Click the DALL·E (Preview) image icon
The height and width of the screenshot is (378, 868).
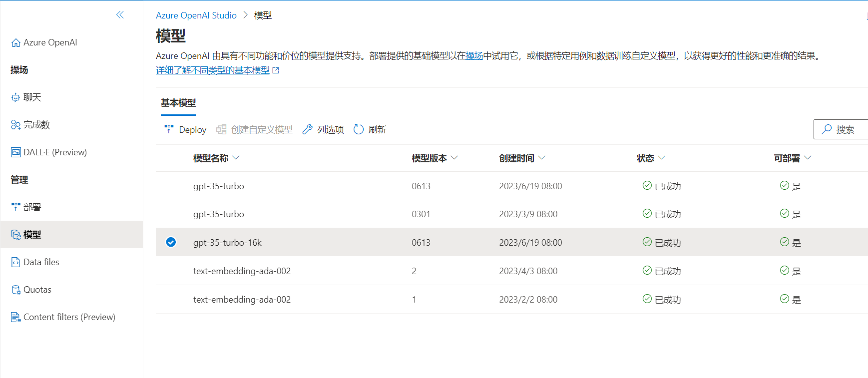16,152
